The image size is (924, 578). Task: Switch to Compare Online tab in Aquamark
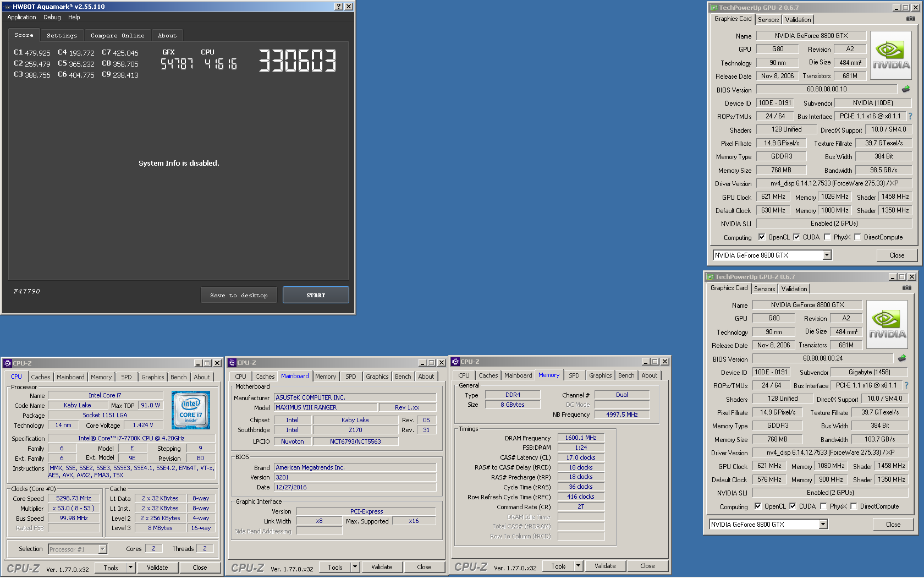(118, 35)
